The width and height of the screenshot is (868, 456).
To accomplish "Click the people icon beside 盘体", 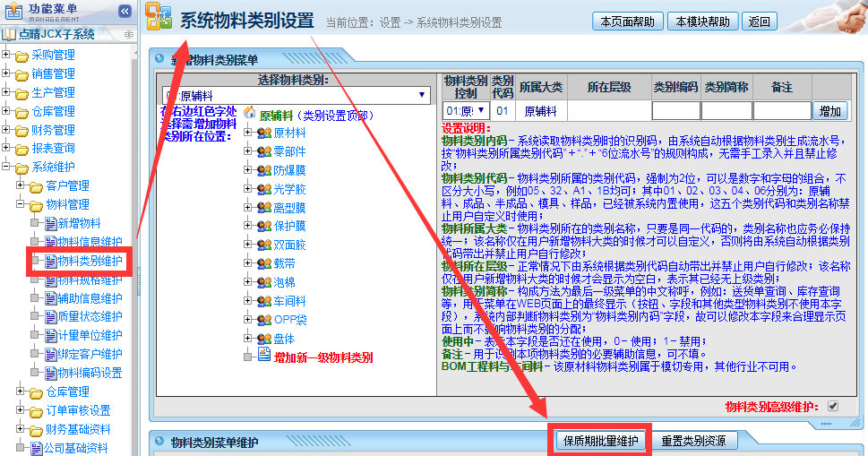I will [x=264, y=339].
